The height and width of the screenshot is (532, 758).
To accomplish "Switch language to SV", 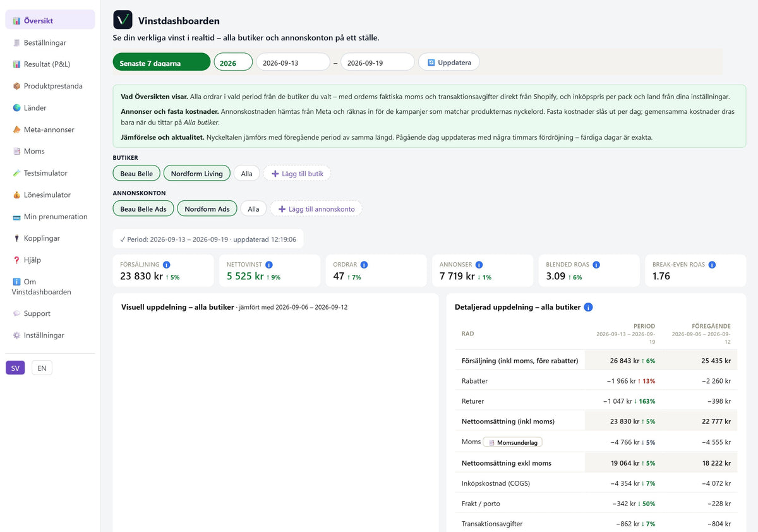I will point(15,368).
